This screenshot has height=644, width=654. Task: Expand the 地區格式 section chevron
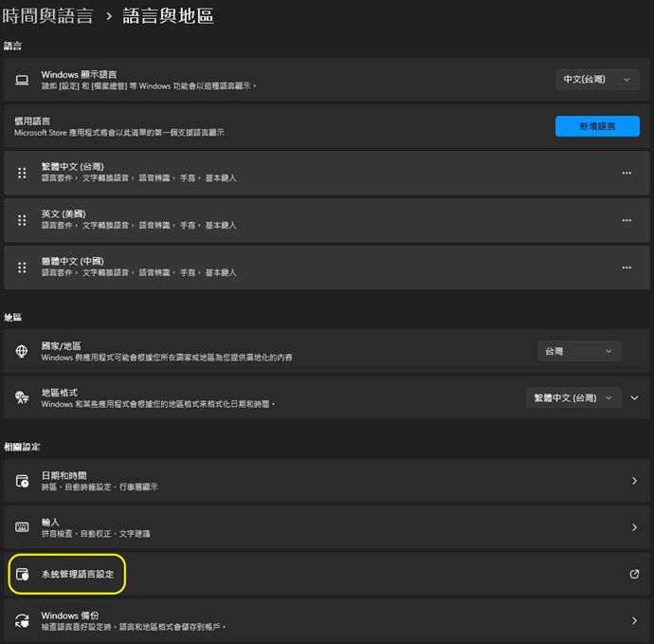click(x=635, y=397)
